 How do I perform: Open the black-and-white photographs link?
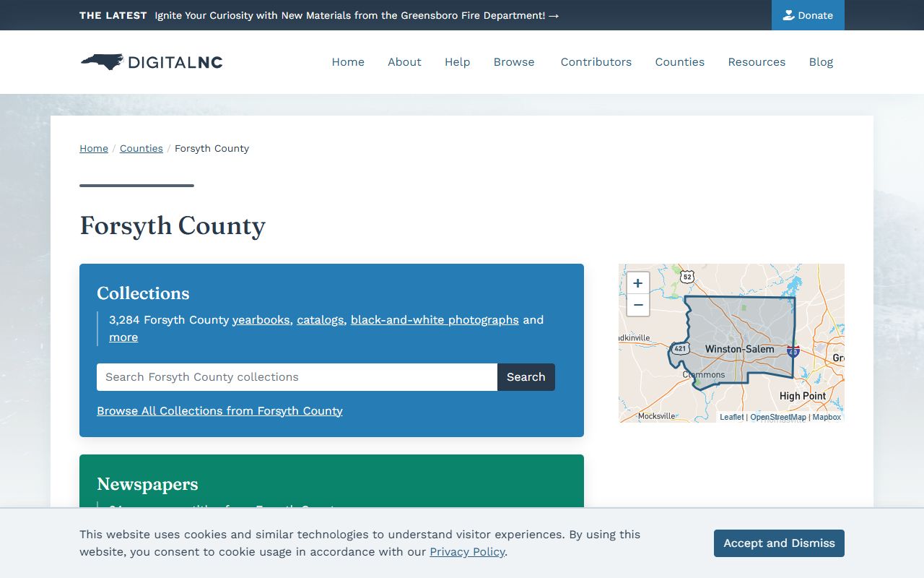[x=435, y=320]
